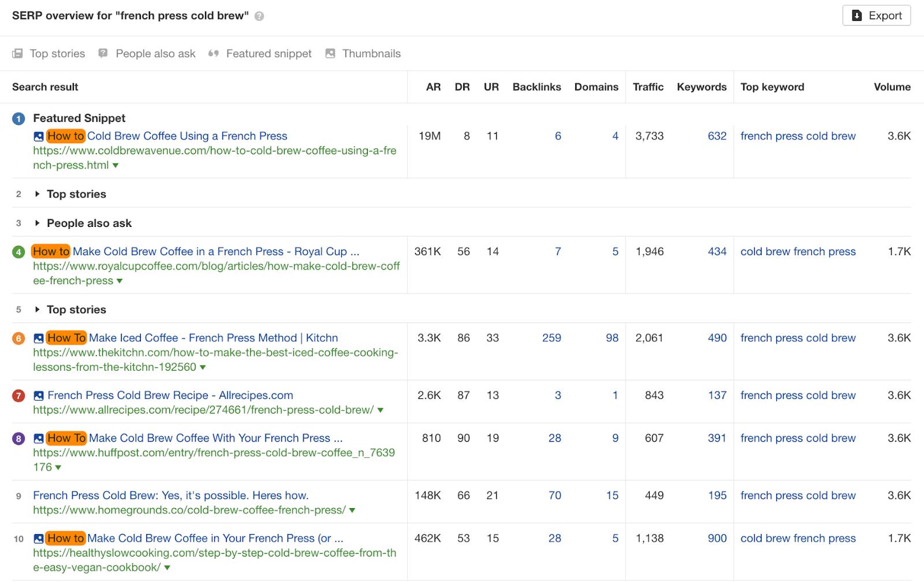
Task: Open the Royal Cup cold brew result link
Action: 215,252
